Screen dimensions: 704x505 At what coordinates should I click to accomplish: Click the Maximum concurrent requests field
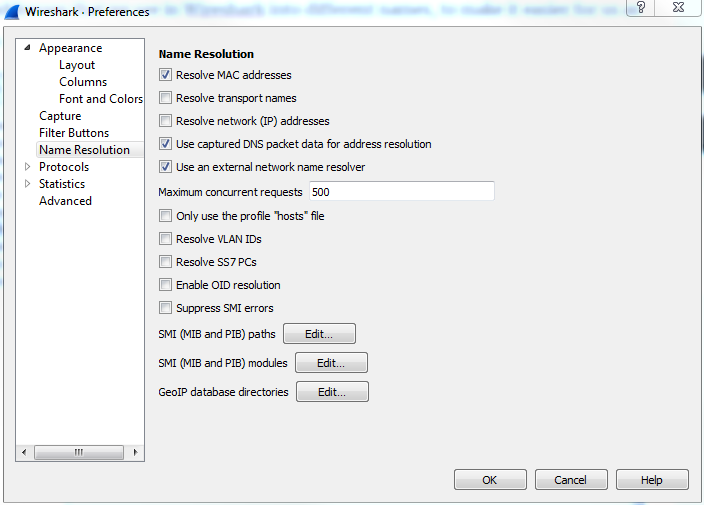click(x=402, y=192)
